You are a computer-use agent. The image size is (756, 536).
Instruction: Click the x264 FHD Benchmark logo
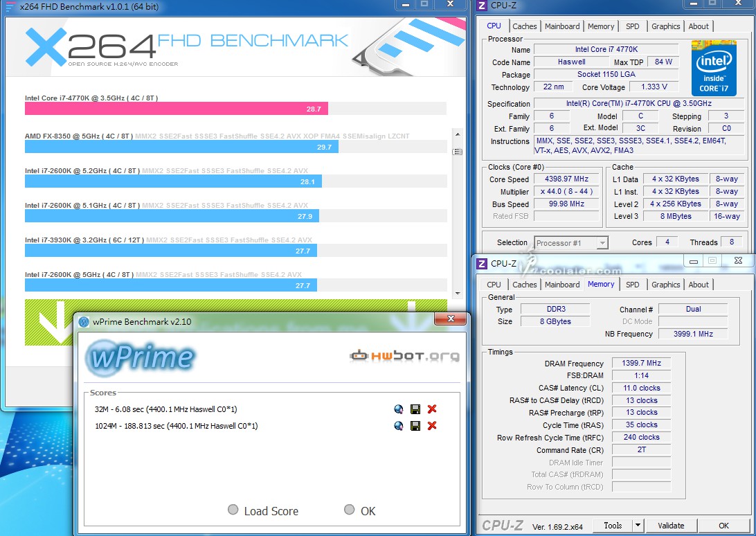(x=187, y=47)
